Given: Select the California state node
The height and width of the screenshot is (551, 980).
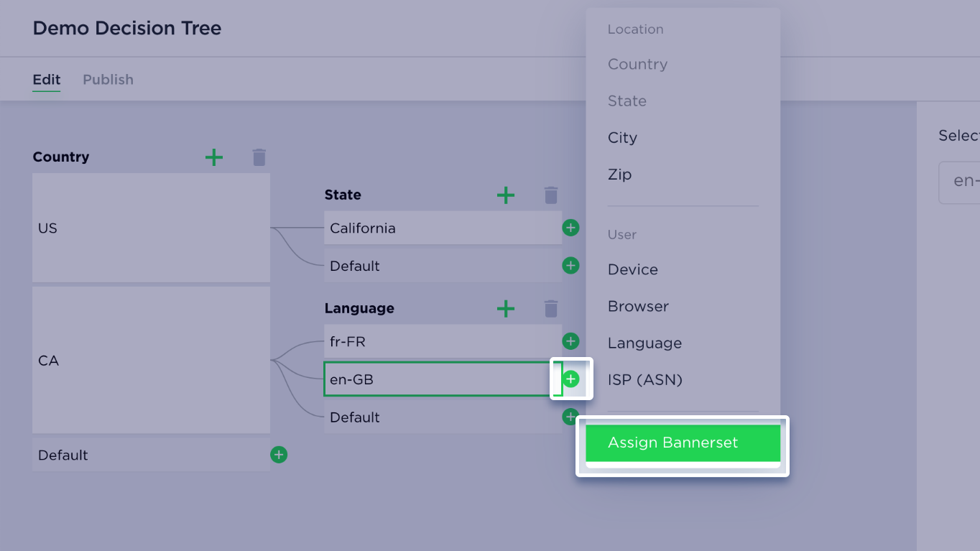Looking at the screenshot, I should [x=443, y=228].
